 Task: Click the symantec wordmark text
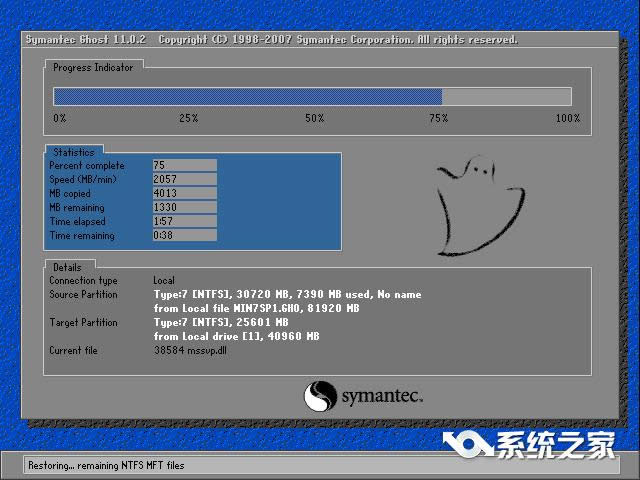(383, 397)
